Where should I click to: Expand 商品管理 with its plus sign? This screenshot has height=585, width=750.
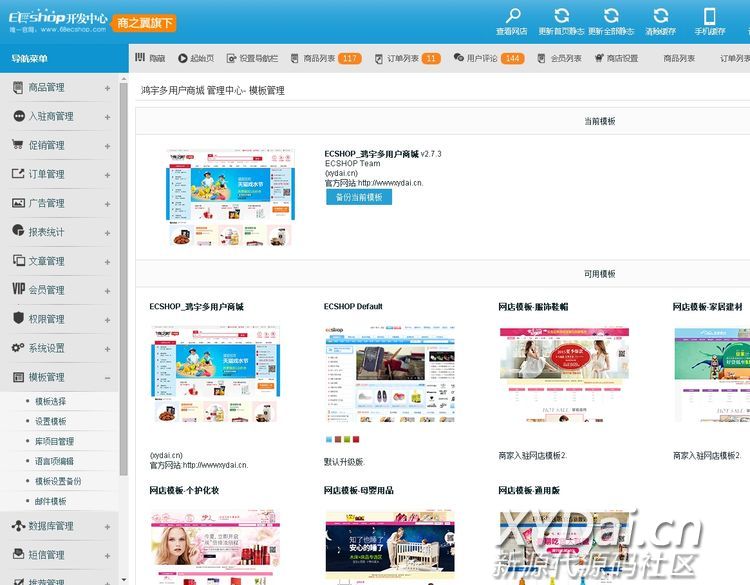pyautogui.click(x=108, y=88)
